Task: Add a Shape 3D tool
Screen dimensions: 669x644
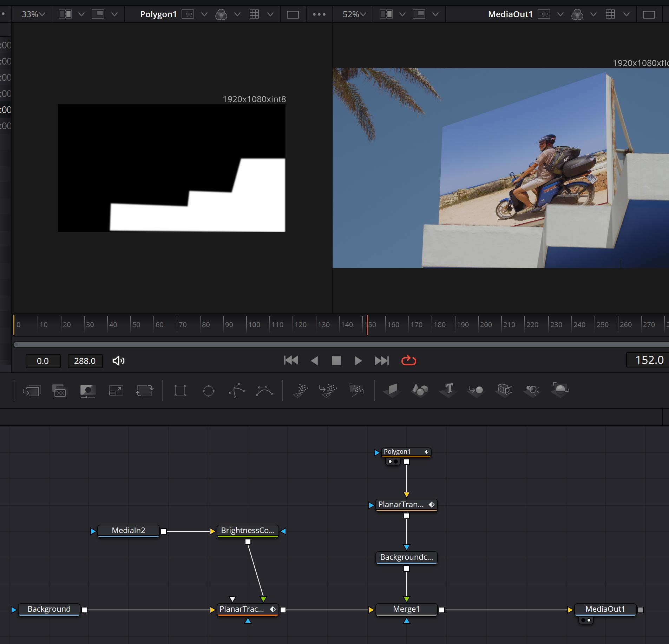Action: pyautogui.click(x=420, y=390)
